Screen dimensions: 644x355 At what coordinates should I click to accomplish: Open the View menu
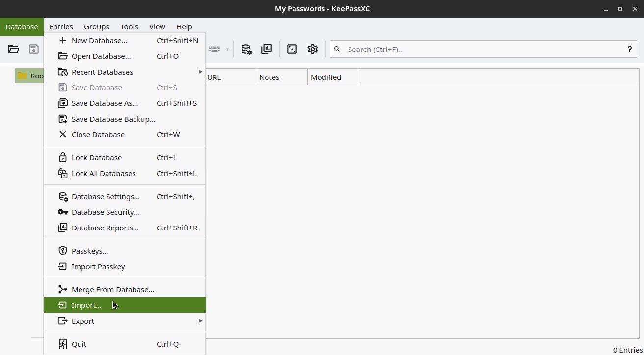[157, 27]
